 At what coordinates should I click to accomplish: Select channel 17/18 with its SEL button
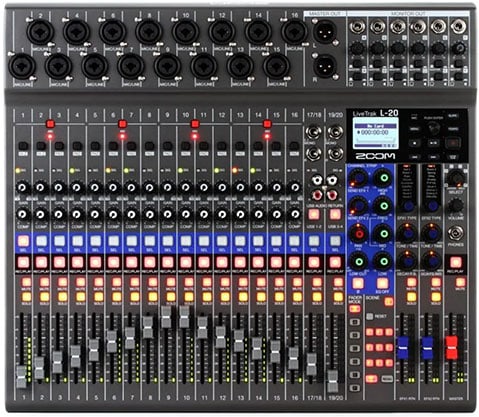[314, 241]
